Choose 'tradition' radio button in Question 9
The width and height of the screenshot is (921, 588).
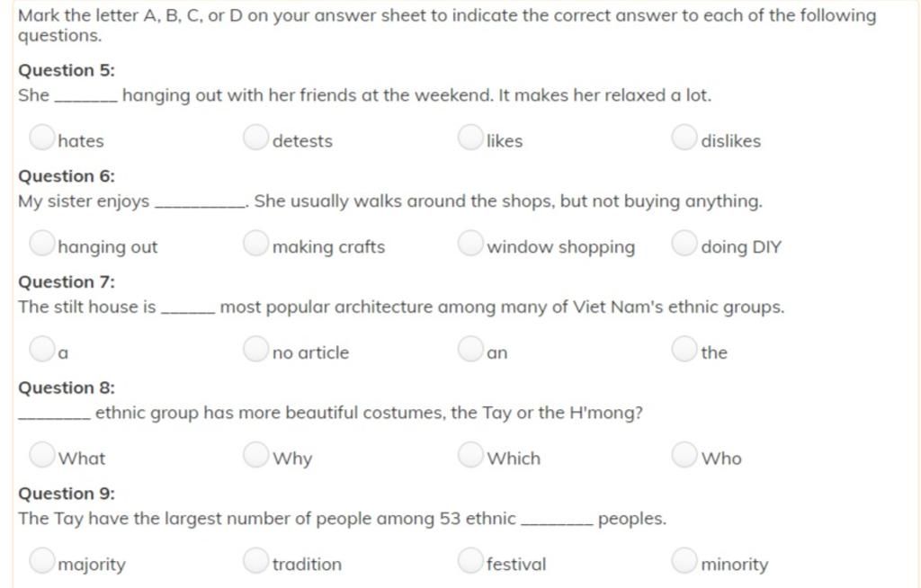coord(255,560)
